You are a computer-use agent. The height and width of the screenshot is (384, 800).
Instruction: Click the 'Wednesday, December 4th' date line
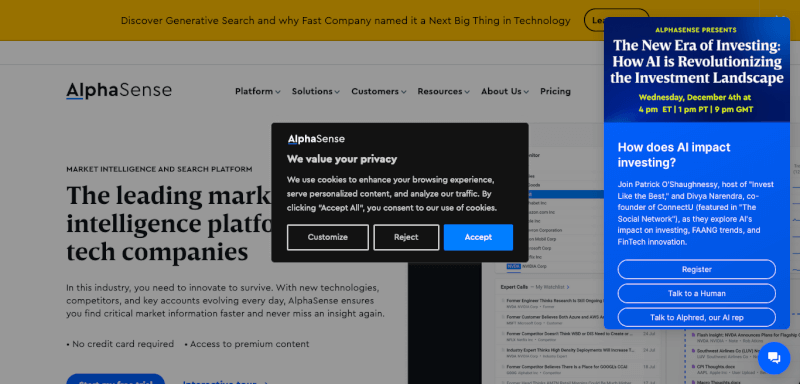pos(694,97)
